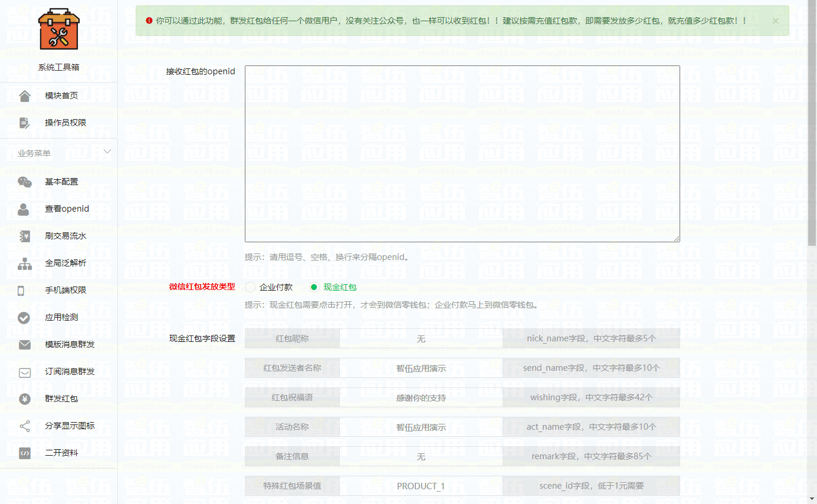Click the solid envelope icon beside 模版消息群发
Viewport: 817px width, 504px height.
click(25, 345)
